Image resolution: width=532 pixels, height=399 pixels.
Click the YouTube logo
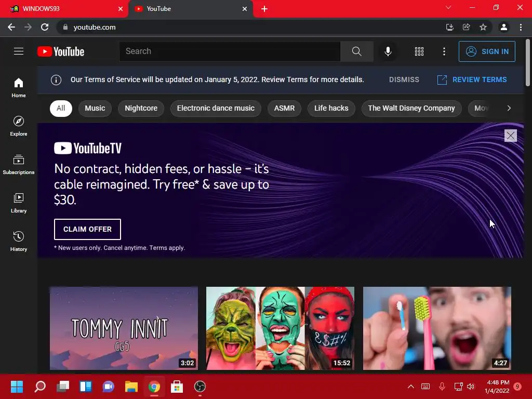[61, 51]
